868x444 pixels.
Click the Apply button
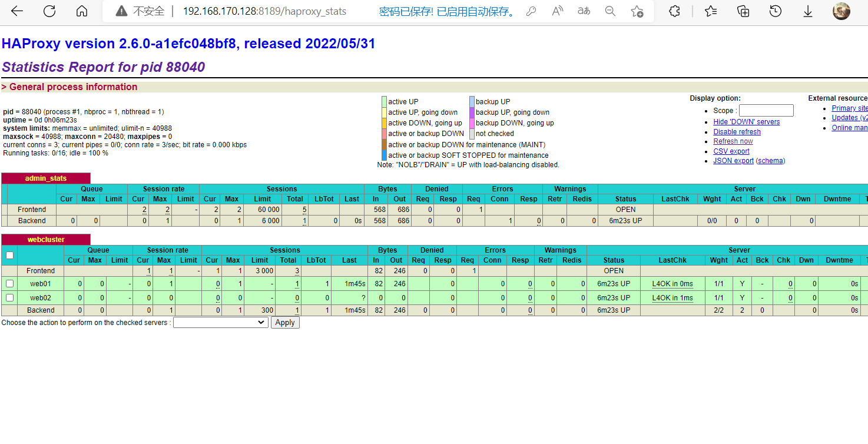coord(285,323)
